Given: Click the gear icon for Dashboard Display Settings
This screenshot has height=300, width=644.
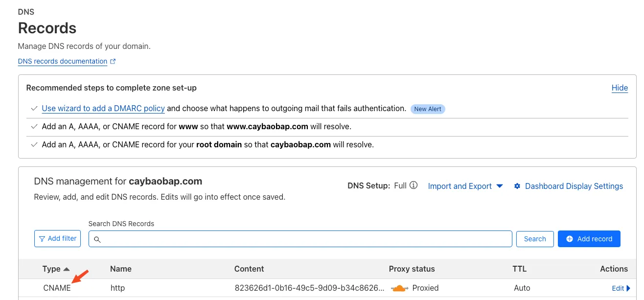Looking at the screenshot, I should coord(517,186).
